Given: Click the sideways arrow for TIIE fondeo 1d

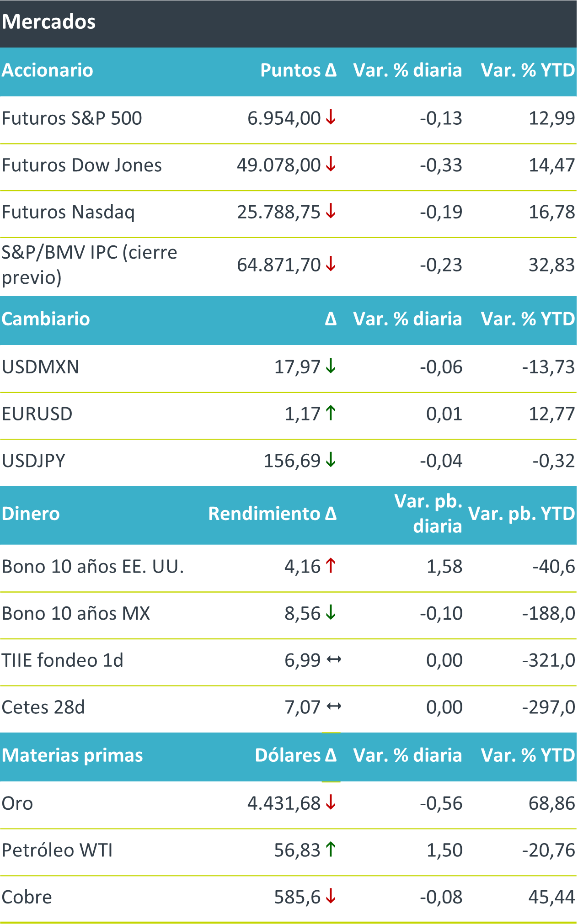Looking at the screenshot, I should click(333, 660).
